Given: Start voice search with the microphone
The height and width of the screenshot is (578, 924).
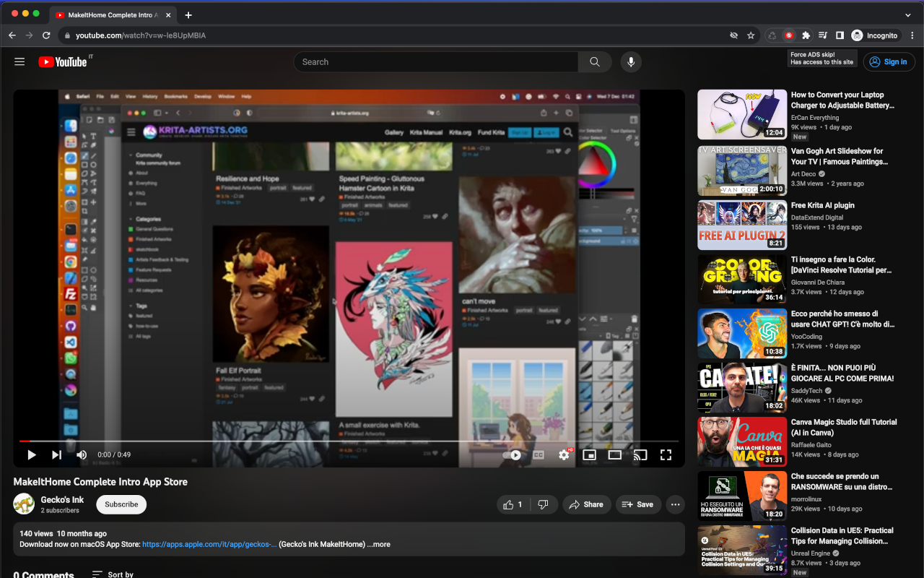Looking at the screenshot, I should click(631, 62).
